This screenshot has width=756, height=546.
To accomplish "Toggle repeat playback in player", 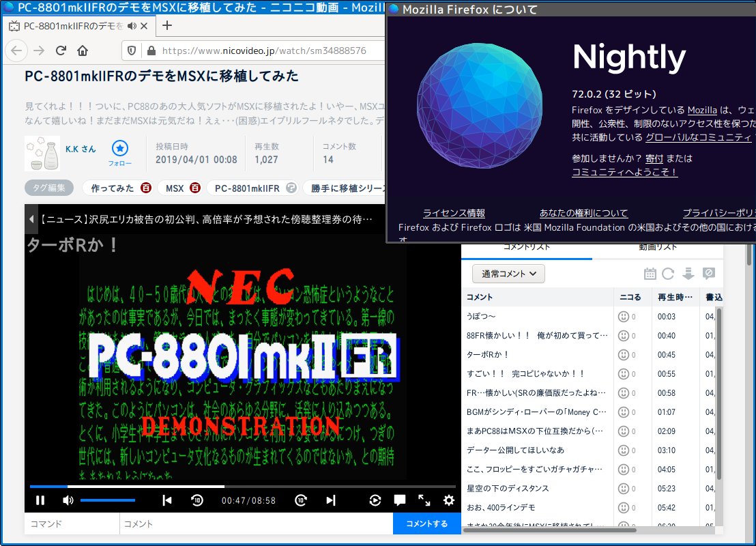I will (x=375, y=500).
